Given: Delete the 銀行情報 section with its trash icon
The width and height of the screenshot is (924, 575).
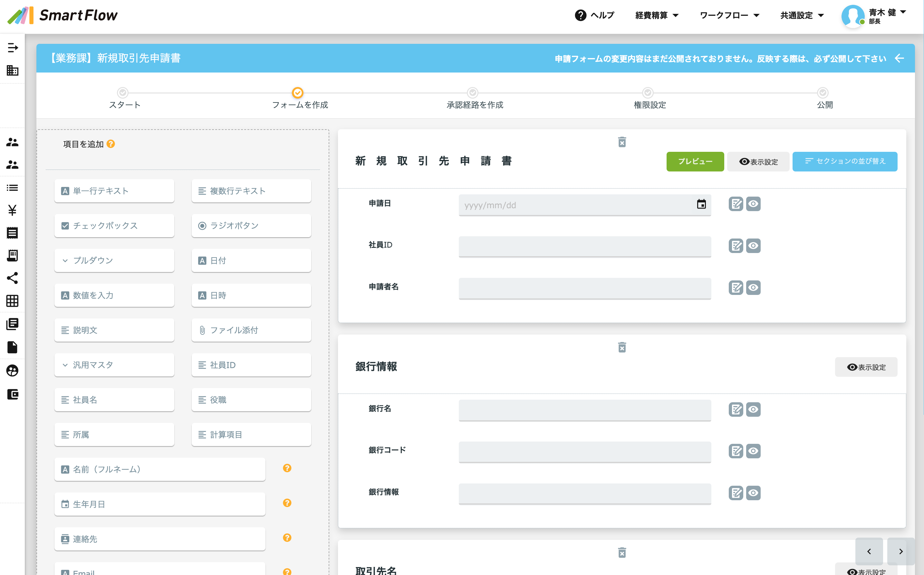Looking at the screenshot, I should pos(622,347).
